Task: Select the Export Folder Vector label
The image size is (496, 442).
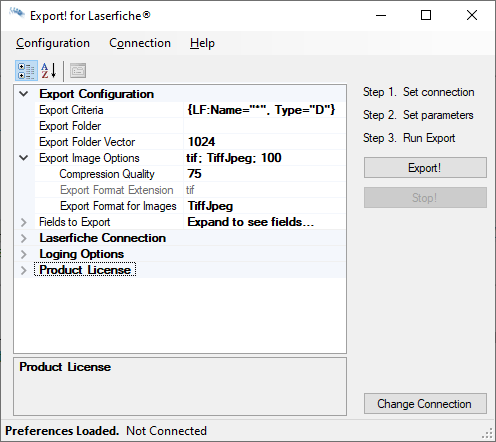Action: point(87,142)
